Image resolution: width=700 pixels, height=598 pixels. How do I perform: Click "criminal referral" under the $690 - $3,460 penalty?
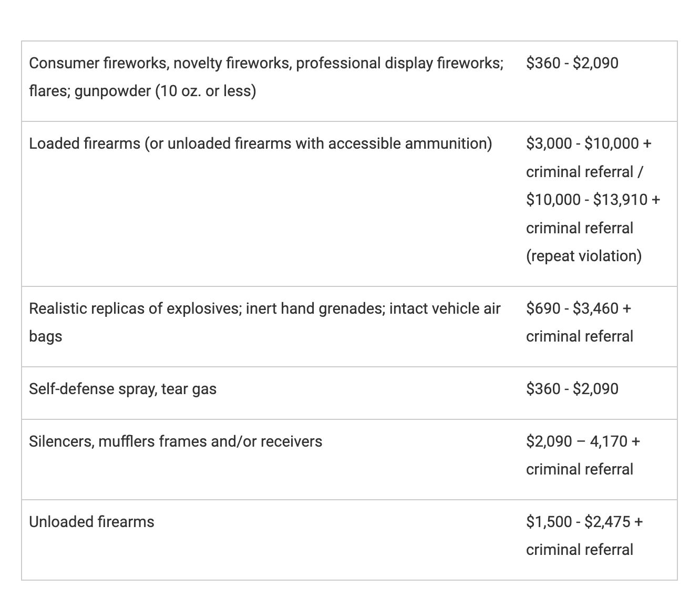point(579,336)
